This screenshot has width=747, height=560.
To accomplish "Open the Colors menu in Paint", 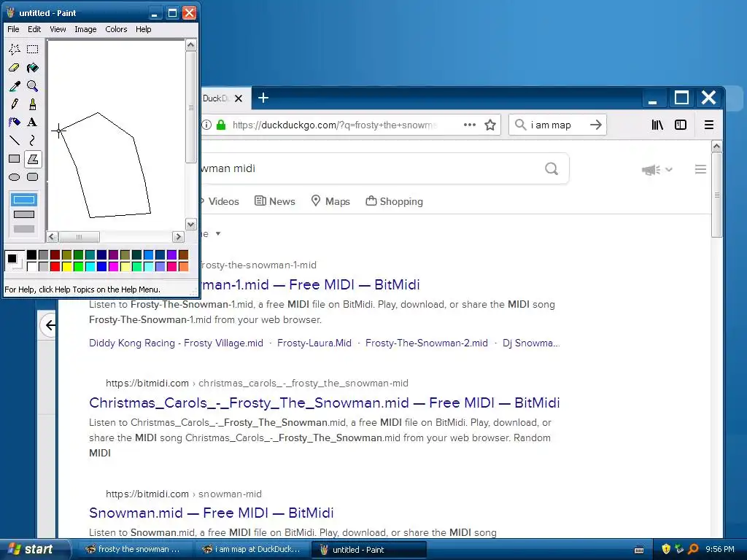I will 116,29.
